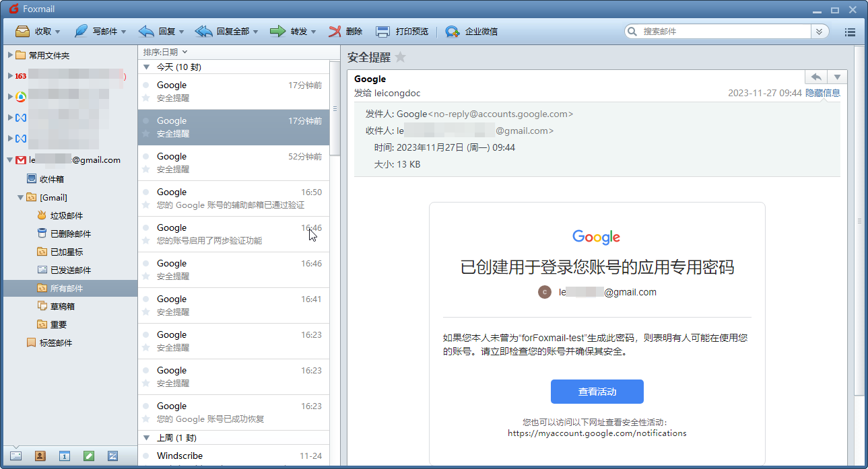Click inside the 搜索邮件 search box
This screenshot has width=868, height=469.
(714, 31)
